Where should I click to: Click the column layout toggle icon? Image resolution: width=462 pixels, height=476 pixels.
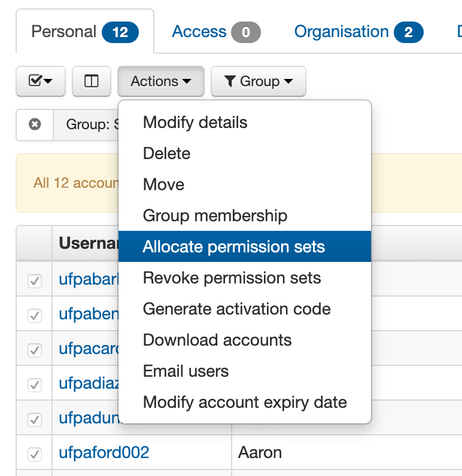92,81
